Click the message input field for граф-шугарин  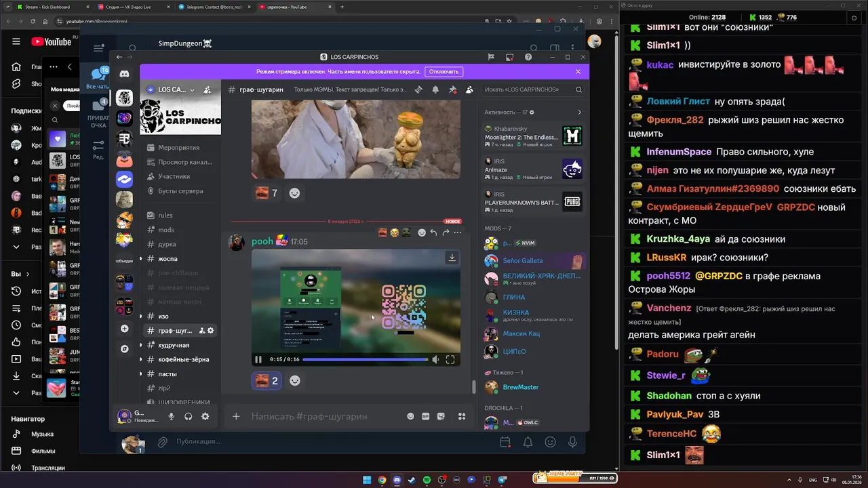[x=325, y=416]
